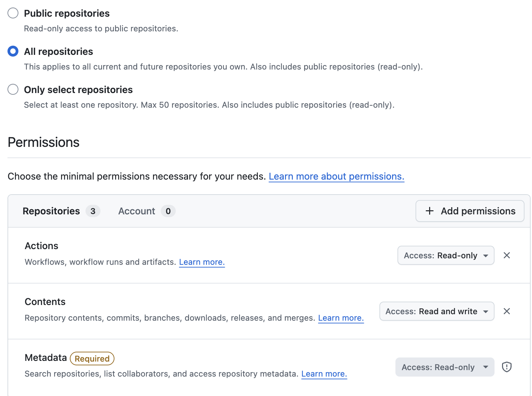The width and height of the screenshot is (532, 396).
Task: Remove the Actions permission via its X icon
Action: tap(507, 255)
